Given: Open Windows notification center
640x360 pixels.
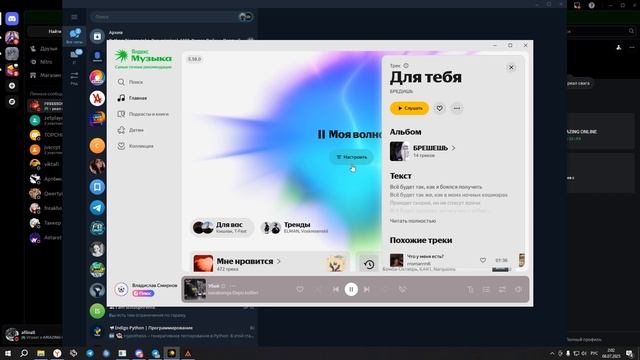Looking at the screenshot, I should [630, 353].
